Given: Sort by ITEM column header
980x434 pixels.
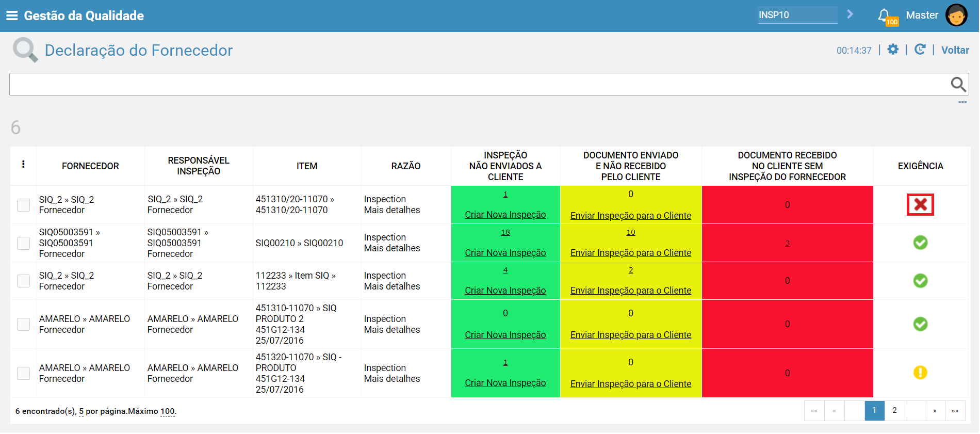Looking at the screenshot, I should 307,166.
